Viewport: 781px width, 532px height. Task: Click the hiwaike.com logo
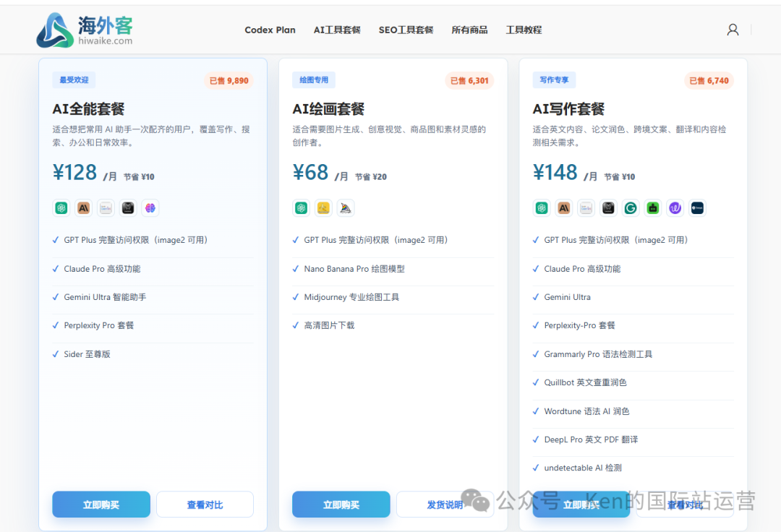point(85,30)
